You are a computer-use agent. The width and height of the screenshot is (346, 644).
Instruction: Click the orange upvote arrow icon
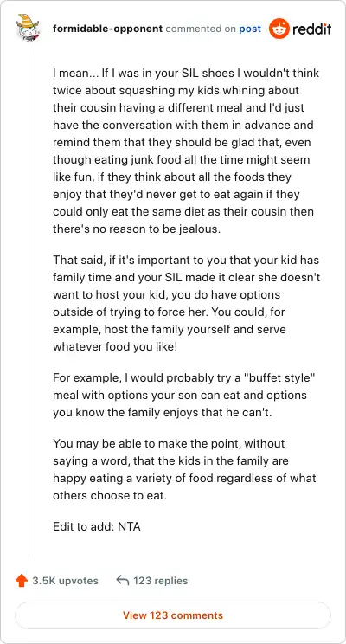pos(22,580)
